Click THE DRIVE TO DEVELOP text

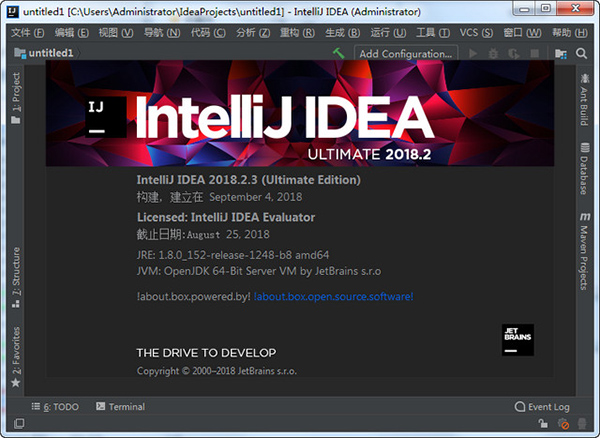click(206, 353)
